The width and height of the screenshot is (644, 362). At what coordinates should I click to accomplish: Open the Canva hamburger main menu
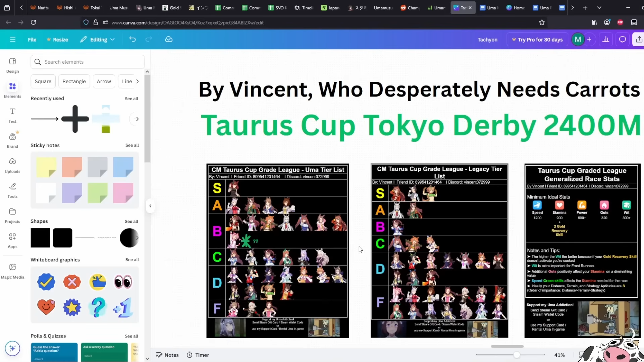(x=12, y=40)
